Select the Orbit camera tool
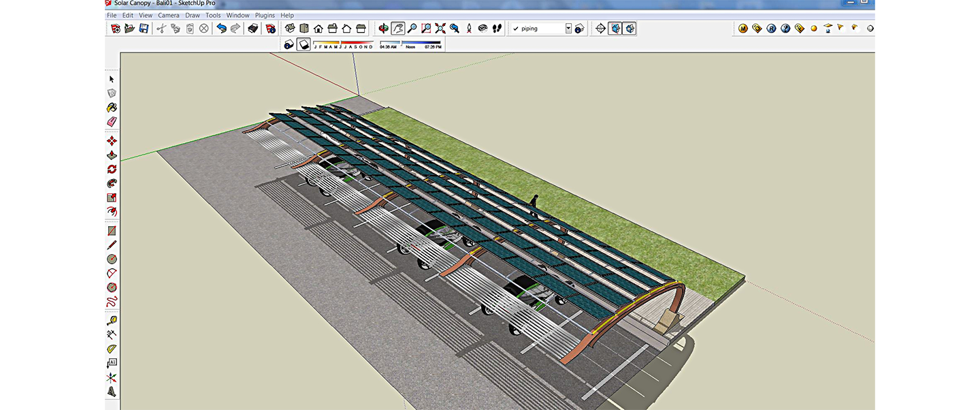This screenshot has height=410, width=980. pyautogui.click(x=384, y=29)
